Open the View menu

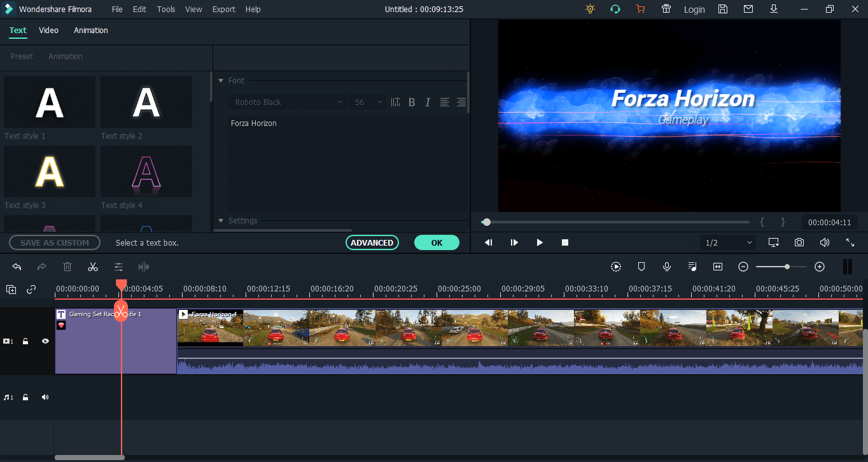pyautogui.click(x=193, y=9)
